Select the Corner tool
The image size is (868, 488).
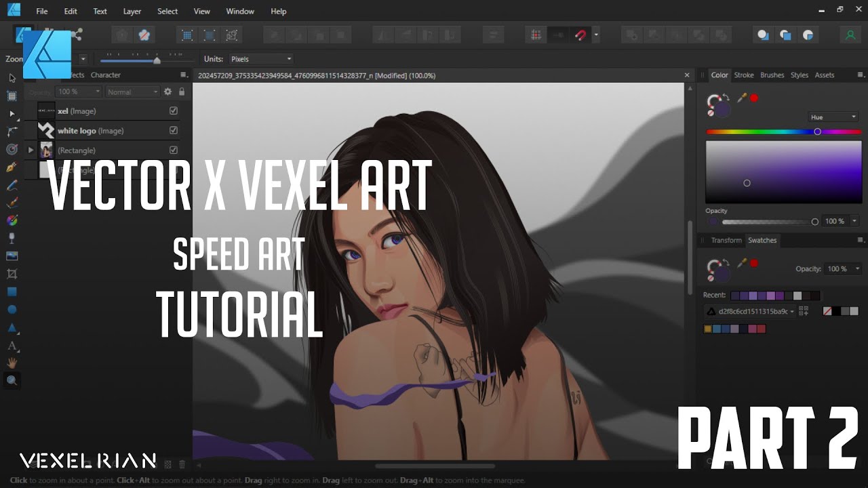(x=12, y=131)
